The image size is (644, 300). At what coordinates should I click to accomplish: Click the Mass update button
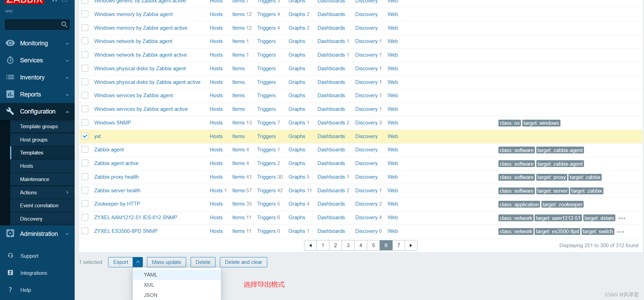click(x=166, y=262)
